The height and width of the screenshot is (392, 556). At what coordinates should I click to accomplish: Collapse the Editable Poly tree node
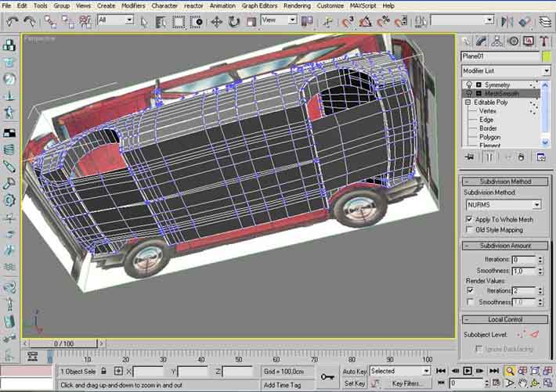point(468,102)
